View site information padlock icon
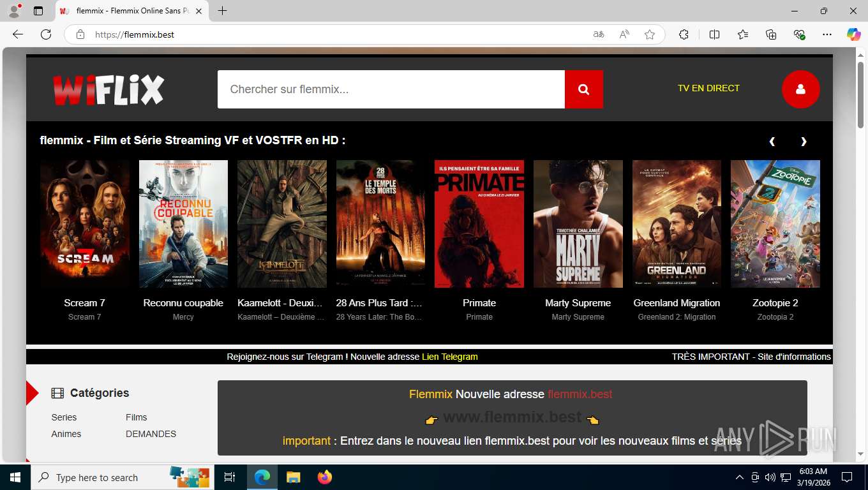The height and width of the screenshot is (490, 868). [80, 34]
